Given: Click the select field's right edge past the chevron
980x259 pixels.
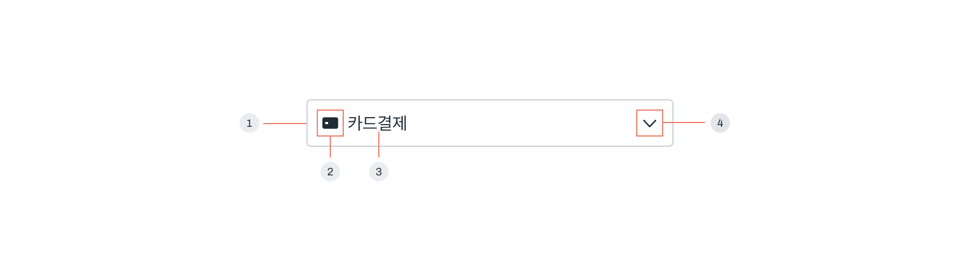Looking at the screenshot, I should (x=668, y=123).
